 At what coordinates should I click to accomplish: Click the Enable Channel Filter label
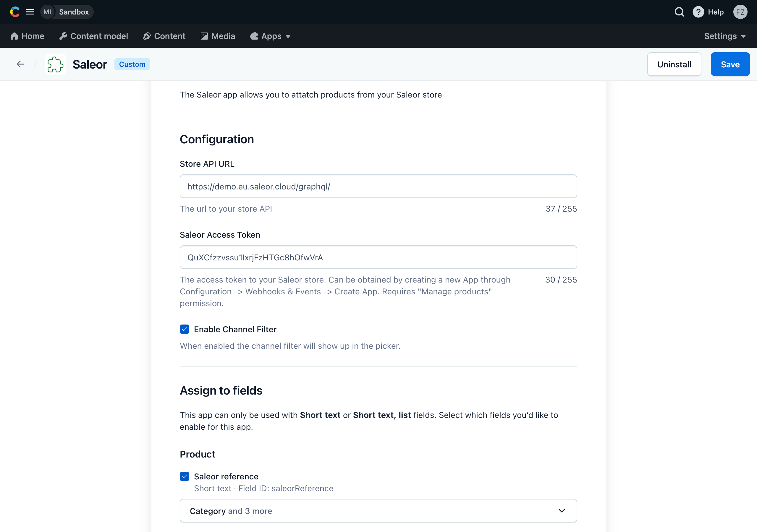pyautogui.click(x=235, y=329)
